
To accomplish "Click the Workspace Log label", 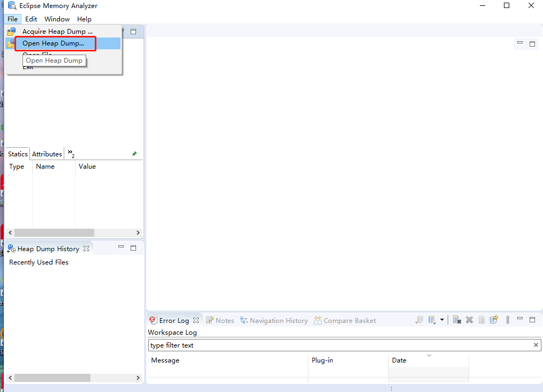I will tap(172, 333).
